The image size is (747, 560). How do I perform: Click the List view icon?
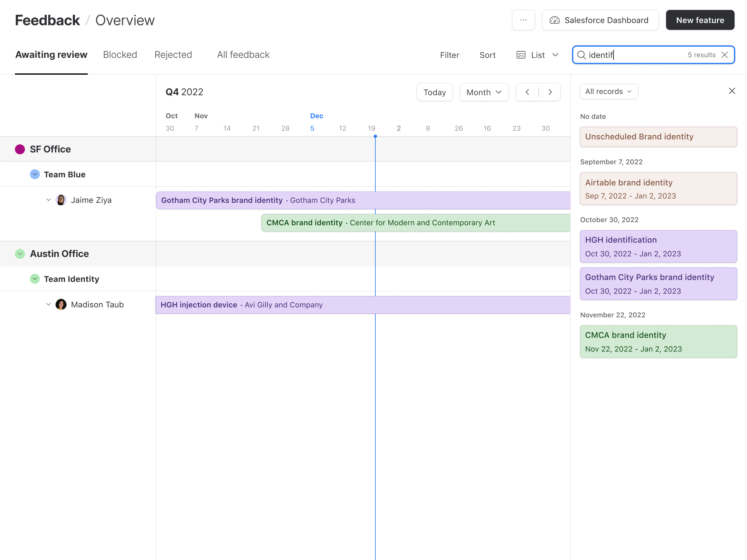click(521, 55)
